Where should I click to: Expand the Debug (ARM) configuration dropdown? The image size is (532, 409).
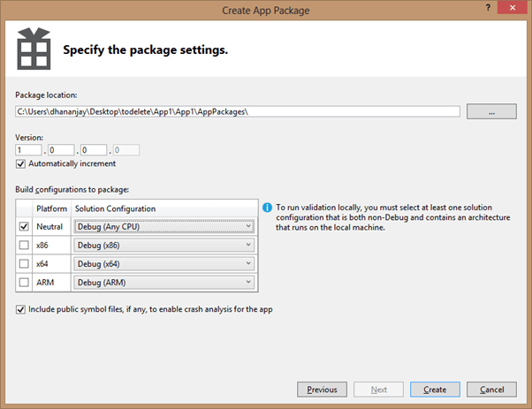164,282
